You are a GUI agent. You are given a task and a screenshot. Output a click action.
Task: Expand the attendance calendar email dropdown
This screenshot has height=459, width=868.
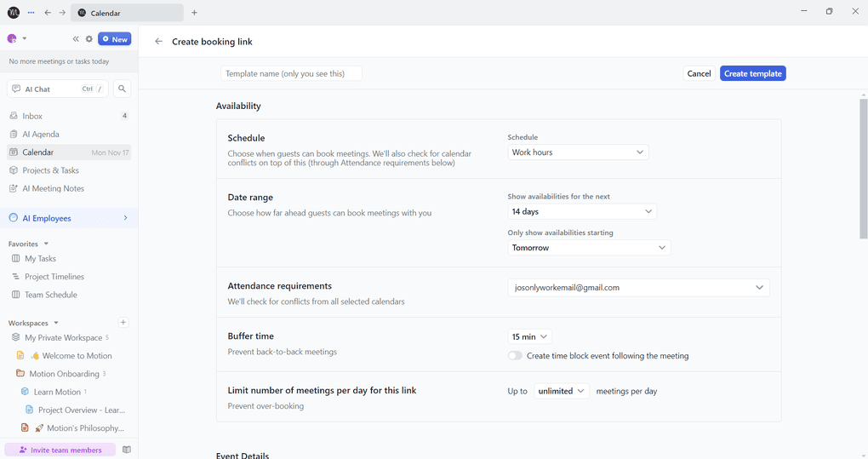[638, 288]
